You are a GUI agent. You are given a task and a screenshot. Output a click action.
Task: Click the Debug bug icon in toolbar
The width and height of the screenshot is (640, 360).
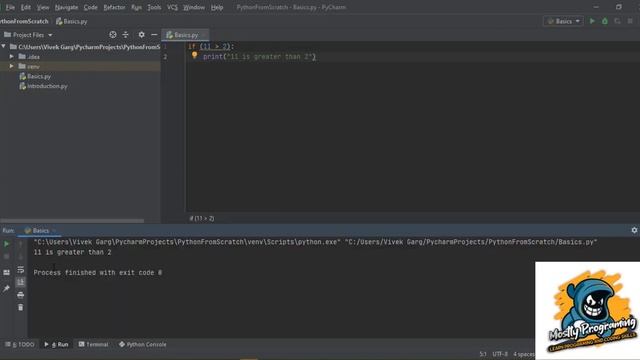(605, 21)
